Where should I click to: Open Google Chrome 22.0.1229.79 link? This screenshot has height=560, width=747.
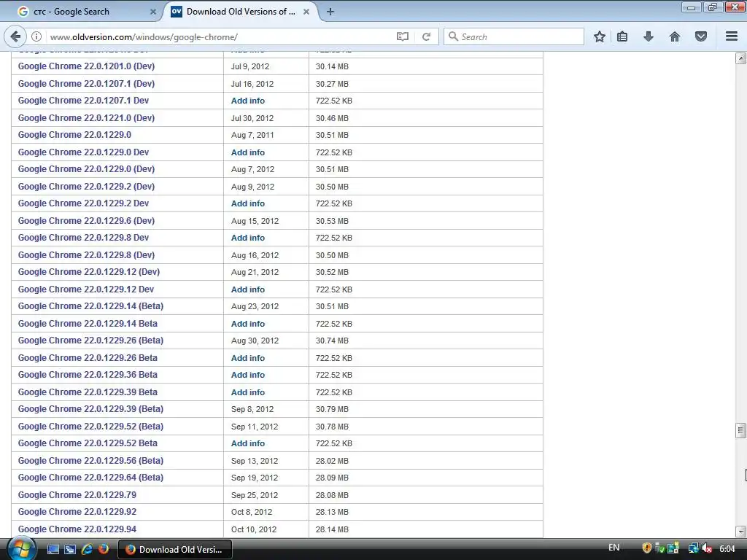click(x=77, y=495)
